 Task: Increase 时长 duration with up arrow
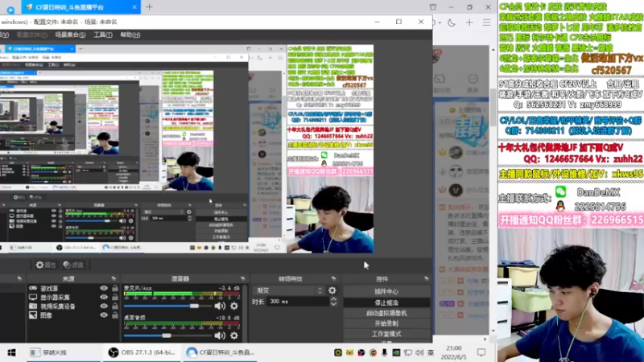(x=333, y=299)
